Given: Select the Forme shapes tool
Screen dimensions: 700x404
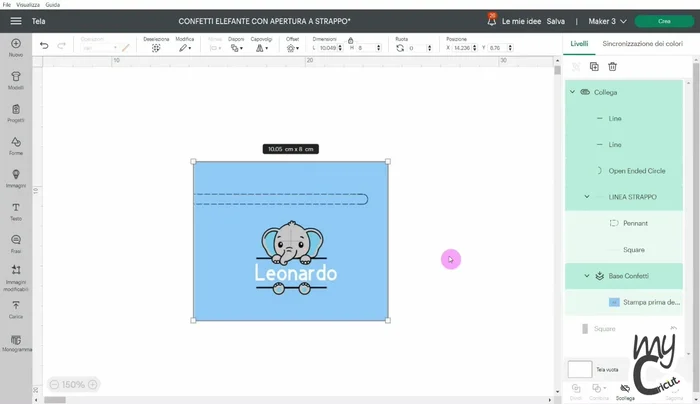Looking at the screenshot, I should [x=15, y=145].
